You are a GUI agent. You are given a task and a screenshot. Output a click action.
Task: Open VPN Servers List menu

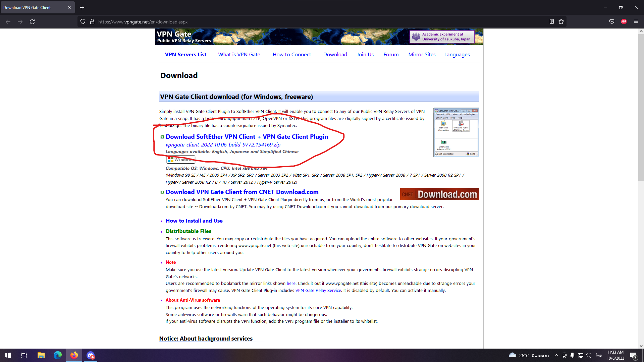[x=185, y=55]
